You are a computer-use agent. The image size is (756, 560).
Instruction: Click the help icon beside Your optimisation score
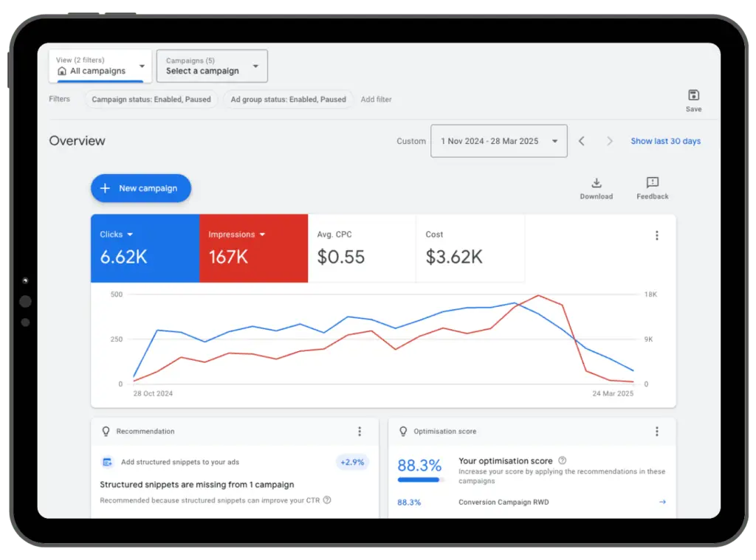[563, 460]
